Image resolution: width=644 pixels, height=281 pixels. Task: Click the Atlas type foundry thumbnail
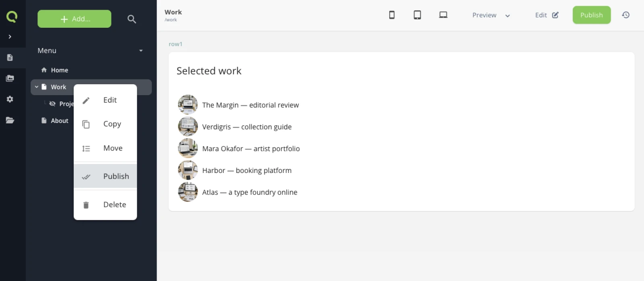pyautogui.click(x=188, y=192)
